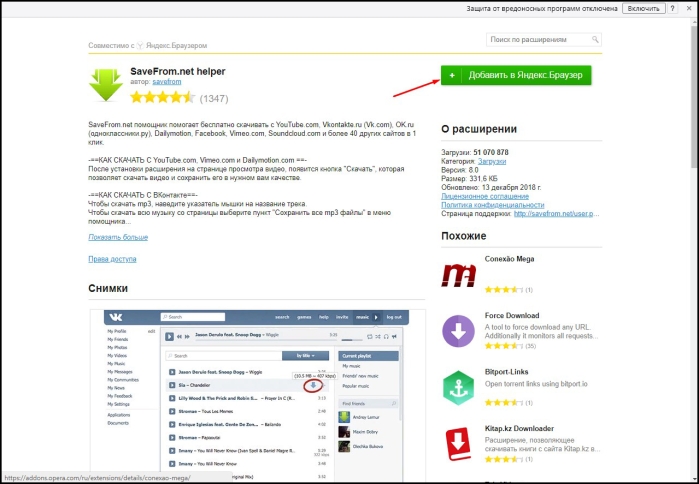Click the SaveFrom.net star rating
The height and width of the screenshot is (484, 699).
tap(163, 97)
